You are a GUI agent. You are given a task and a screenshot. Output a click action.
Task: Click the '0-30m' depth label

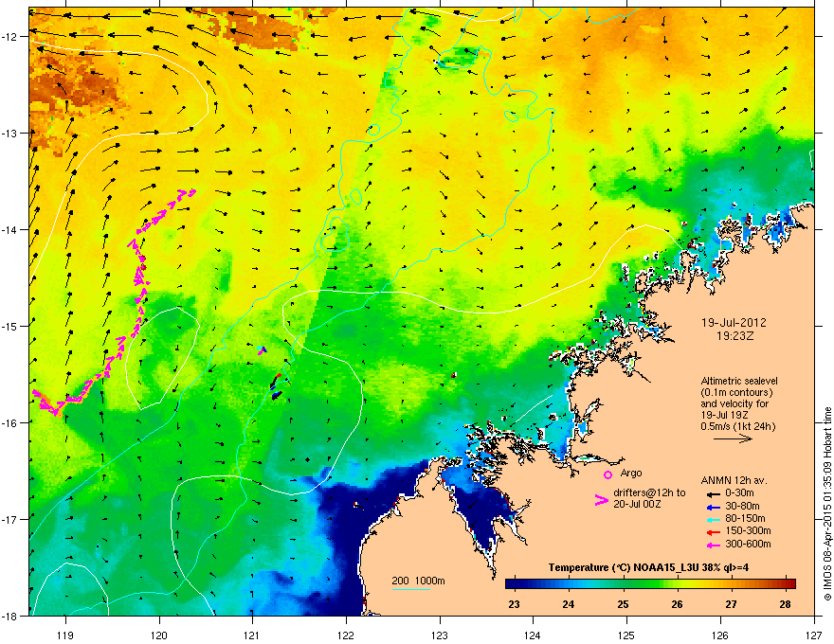pyautogui.click(x=739, y=493)
